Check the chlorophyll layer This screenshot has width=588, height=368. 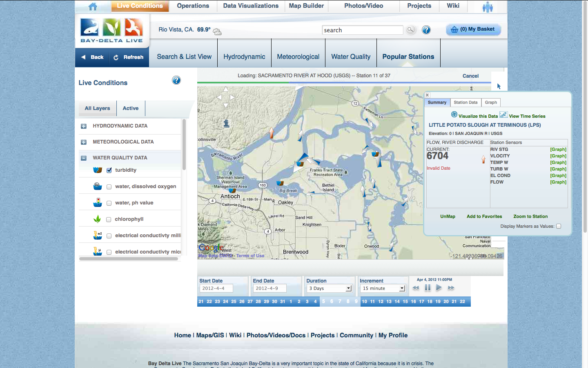(109, 220)
